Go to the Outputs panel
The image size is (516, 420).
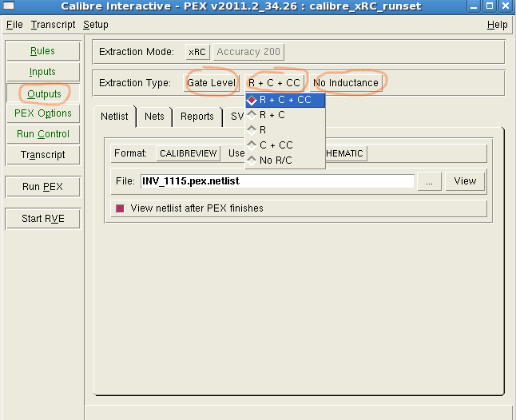pos(43,93)
